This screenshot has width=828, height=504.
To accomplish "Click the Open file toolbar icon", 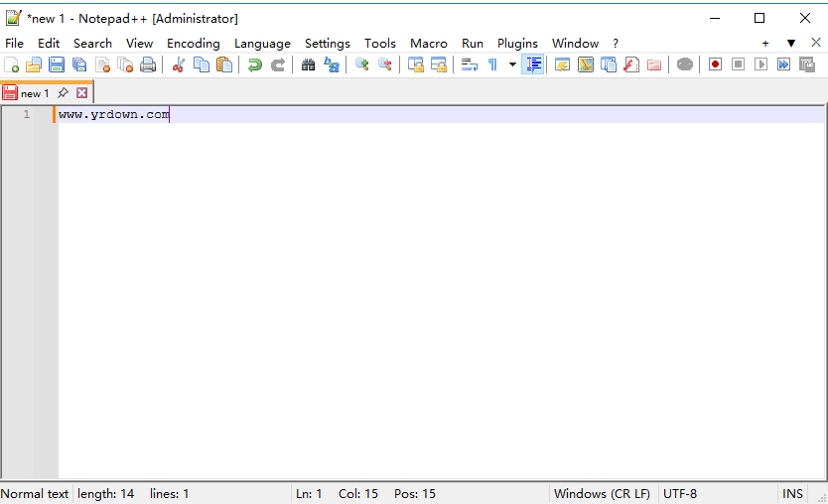I will [x=34, y=64].
